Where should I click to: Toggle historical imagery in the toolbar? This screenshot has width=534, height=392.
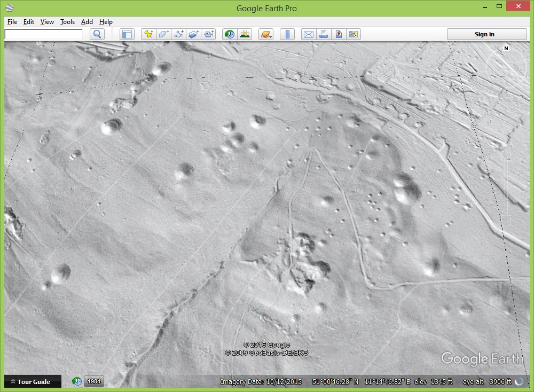[230, 34]
